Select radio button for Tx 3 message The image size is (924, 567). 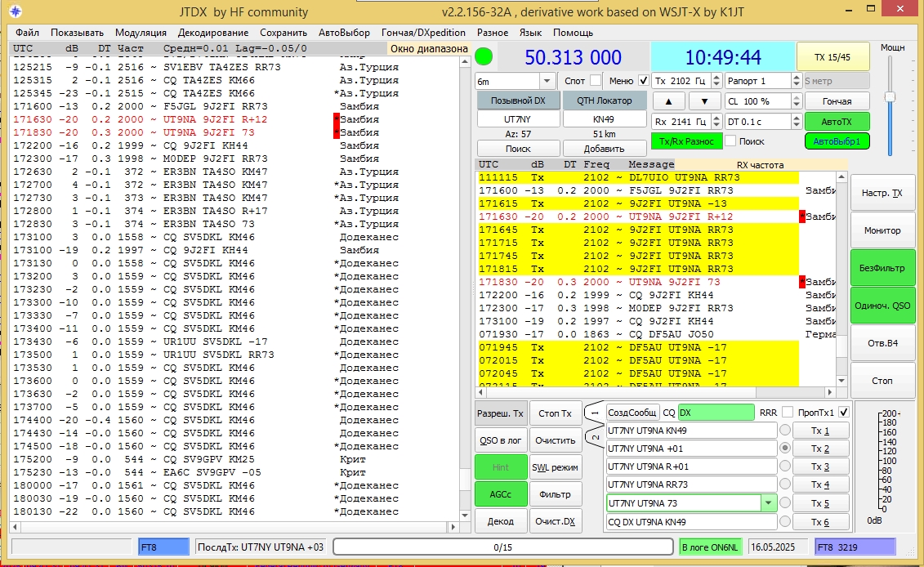tap(785, 467)
